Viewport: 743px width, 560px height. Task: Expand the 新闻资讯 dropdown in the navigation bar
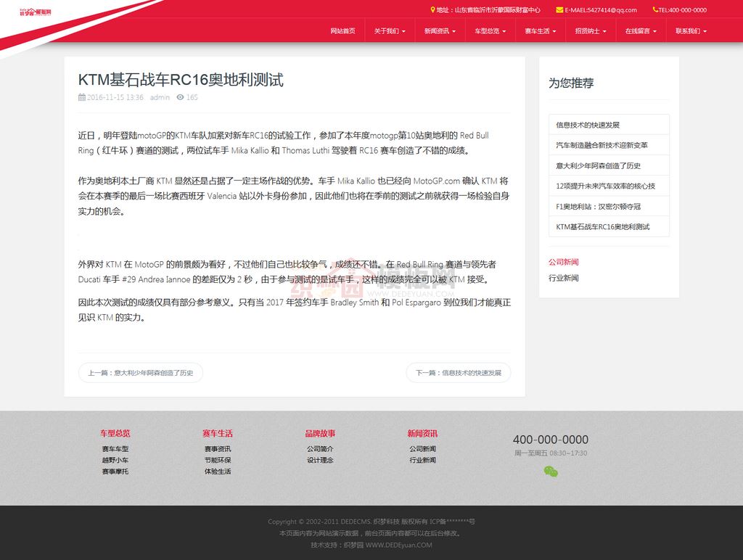tap(440, 30)
